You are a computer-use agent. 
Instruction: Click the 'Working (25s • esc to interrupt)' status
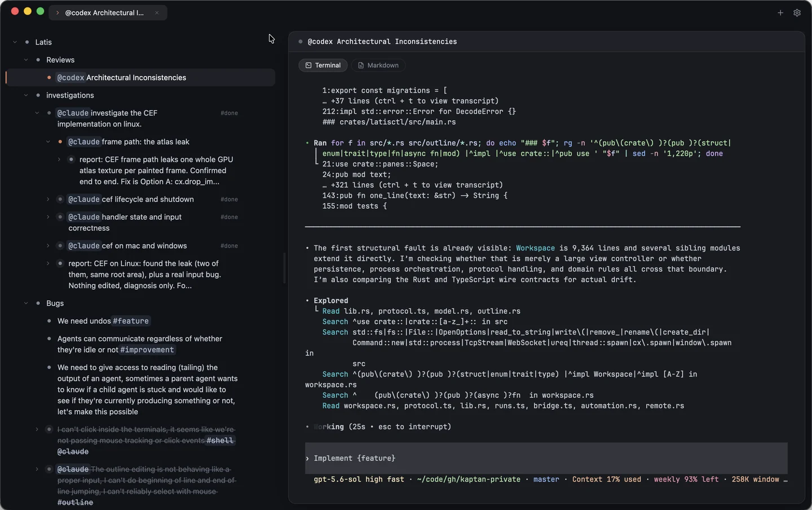click(382, 427)
